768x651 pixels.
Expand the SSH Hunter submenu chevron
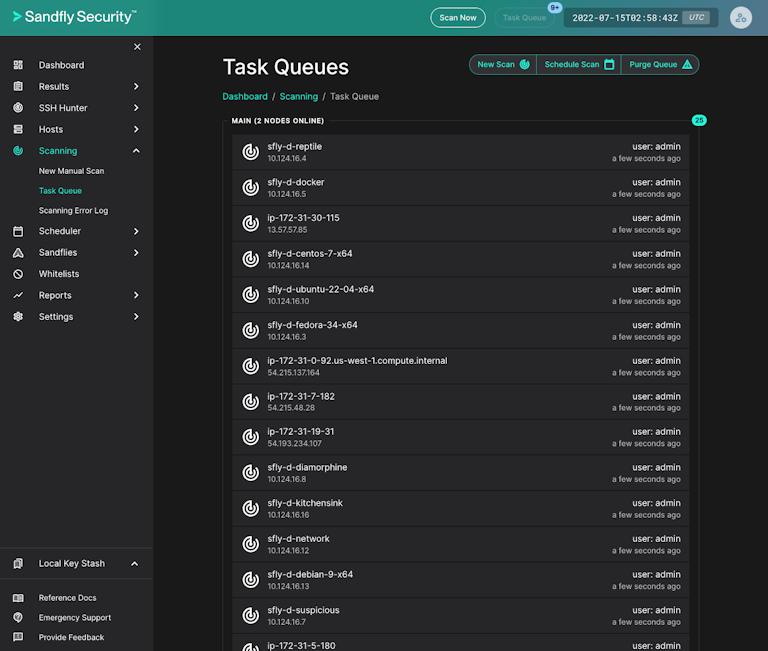point(136,108)
